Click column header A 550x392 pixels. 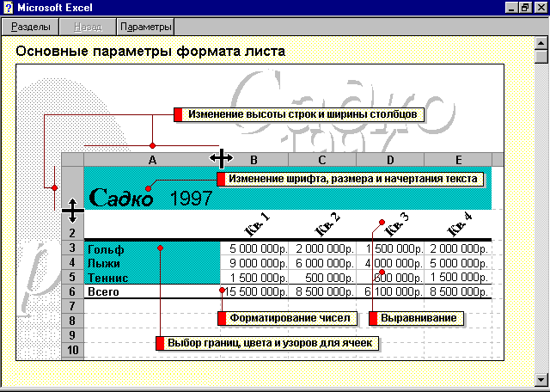tap(152, 160)
